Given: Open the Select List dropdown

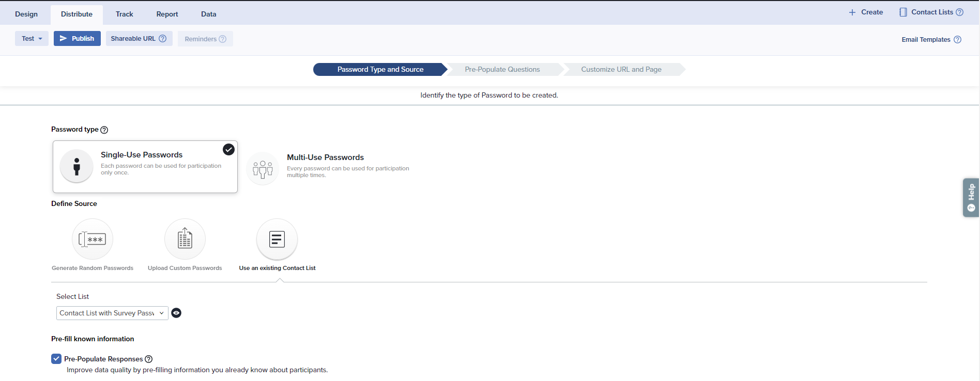Looking at the screenshot, I should click(112, 313).
